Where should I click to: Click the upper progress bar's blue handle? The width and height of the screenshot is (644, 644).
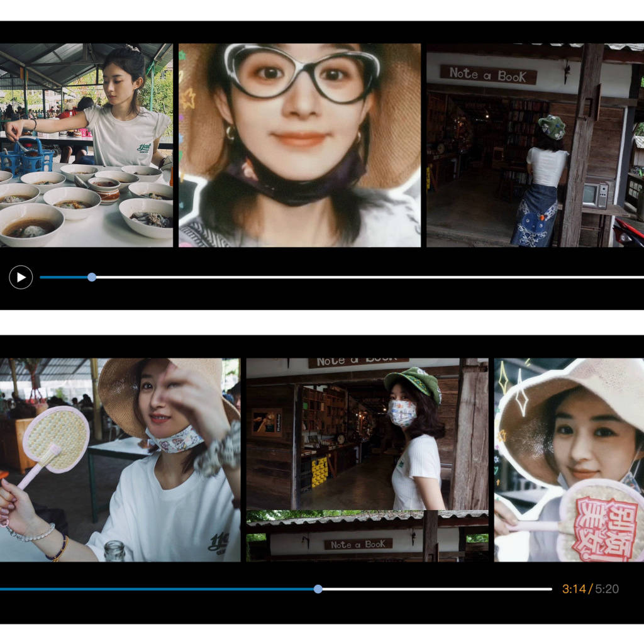pos(92,277)
